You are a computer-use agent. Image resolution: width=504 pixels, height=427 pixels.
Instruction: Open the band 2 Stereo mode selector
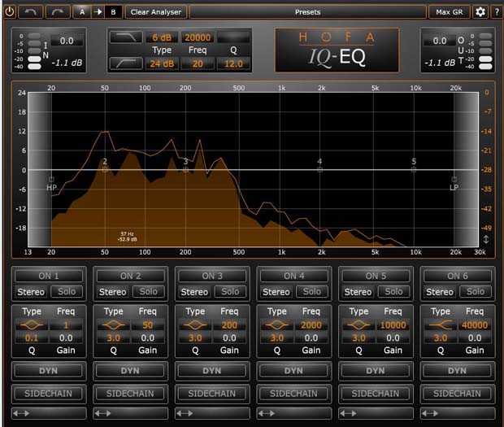coord(112,292)
